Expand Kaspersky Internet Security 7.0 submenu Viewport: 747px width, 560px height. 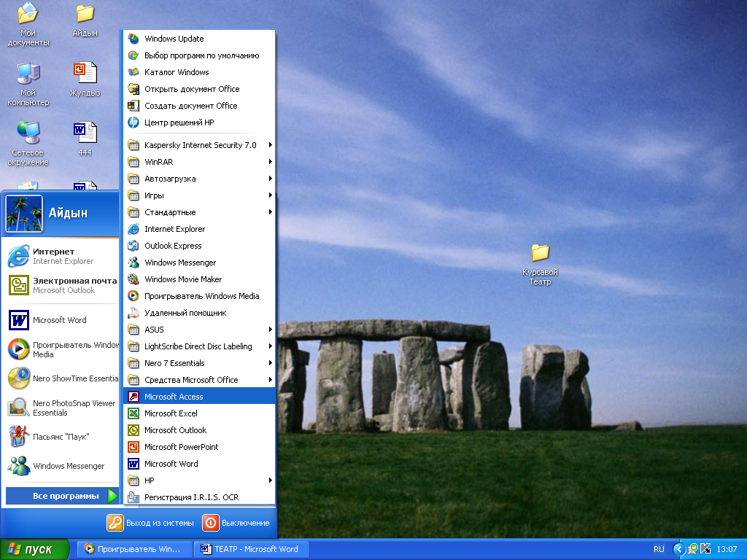(199, 145)
